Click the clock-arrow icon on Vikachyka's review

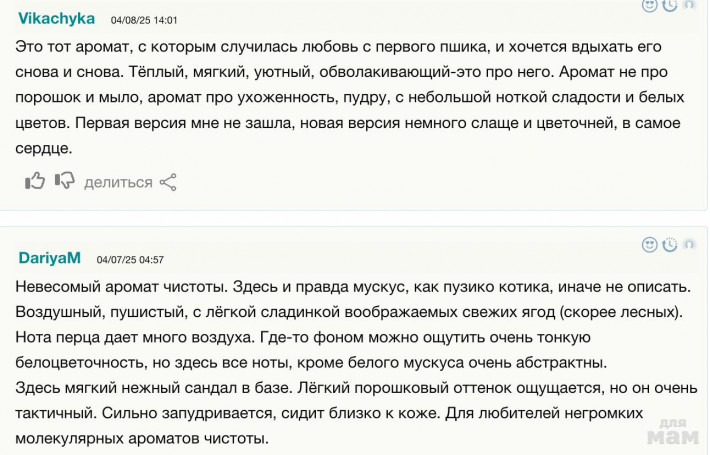click(670, 5)
